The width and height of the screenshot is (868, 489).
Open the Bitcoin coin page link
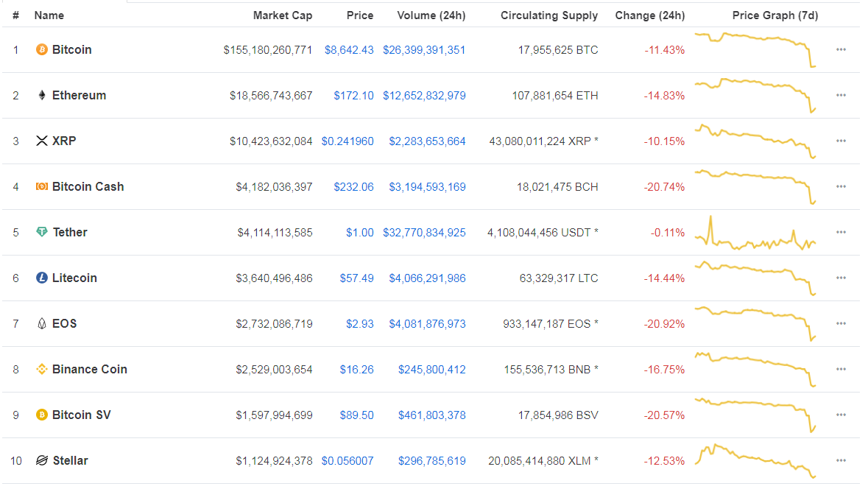coord(71,50)
